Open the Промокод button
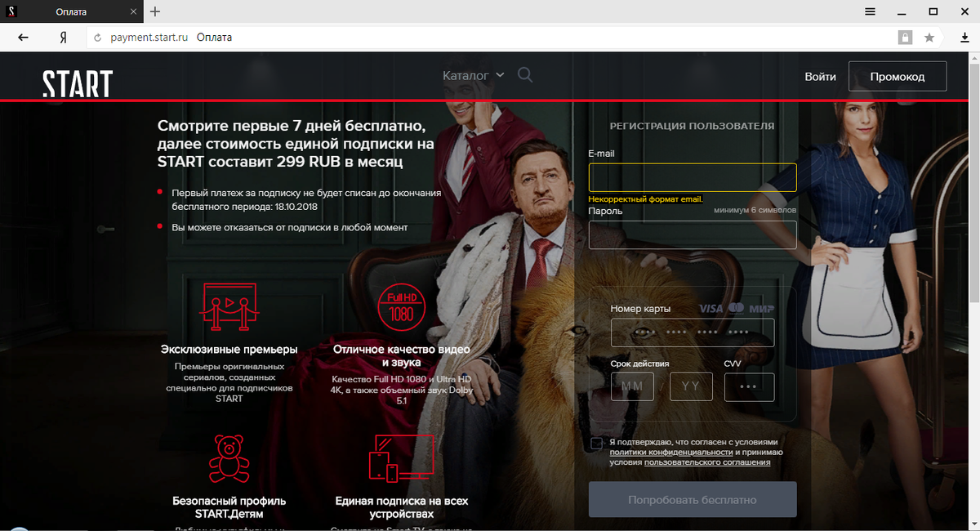Screen dimensions: 980x531 click(898, 76)
